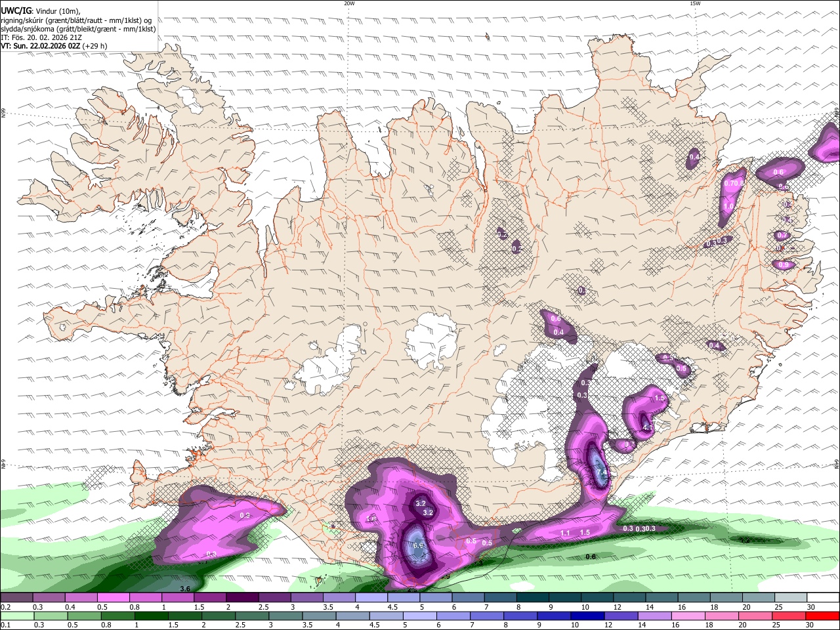Pick top-row swatch between 0.2 and 0.3
This screenshot has height=630, width=840.
coord(16,598)
